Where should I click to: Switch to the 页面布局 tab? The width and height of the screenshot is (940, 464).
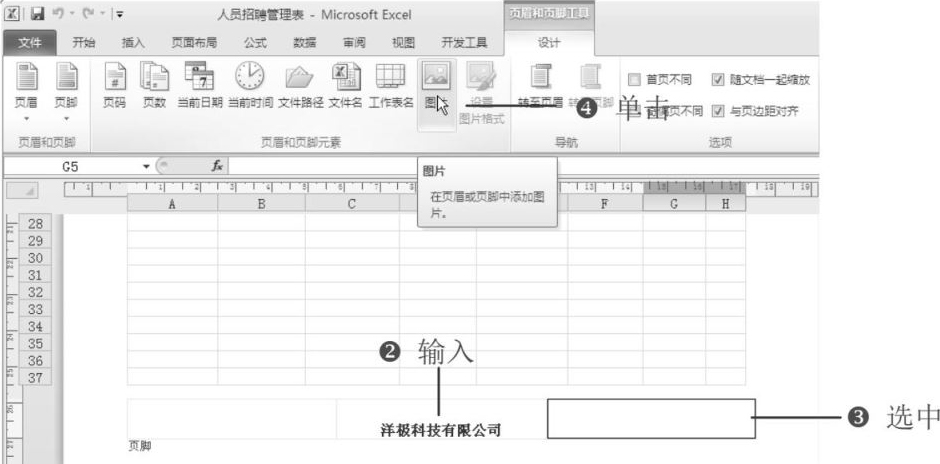pos(194,43)
